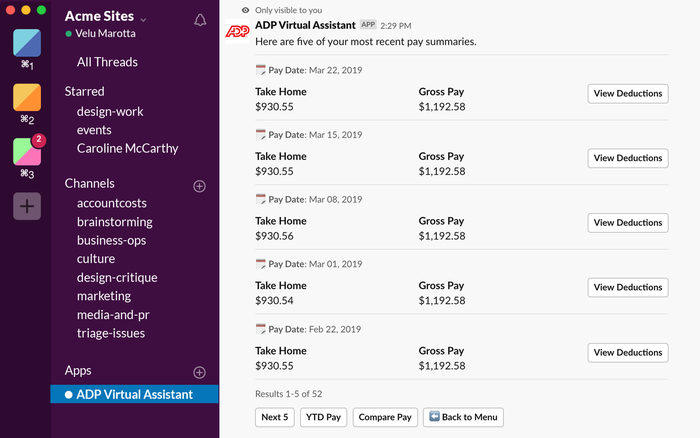700x438 pixels.
Task: Click the YTD Pay button
Action: (323, 417)
